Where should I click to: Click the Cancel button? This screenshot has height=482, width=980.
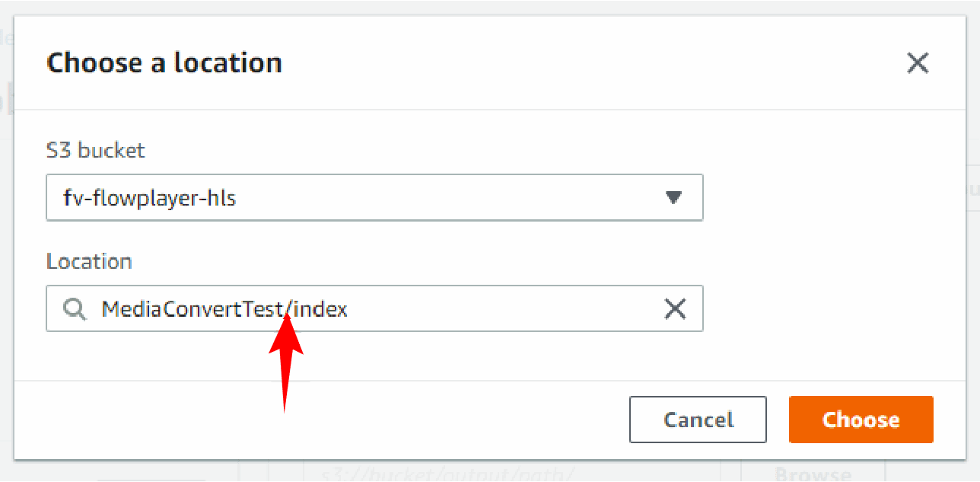[x=698, y=420]
